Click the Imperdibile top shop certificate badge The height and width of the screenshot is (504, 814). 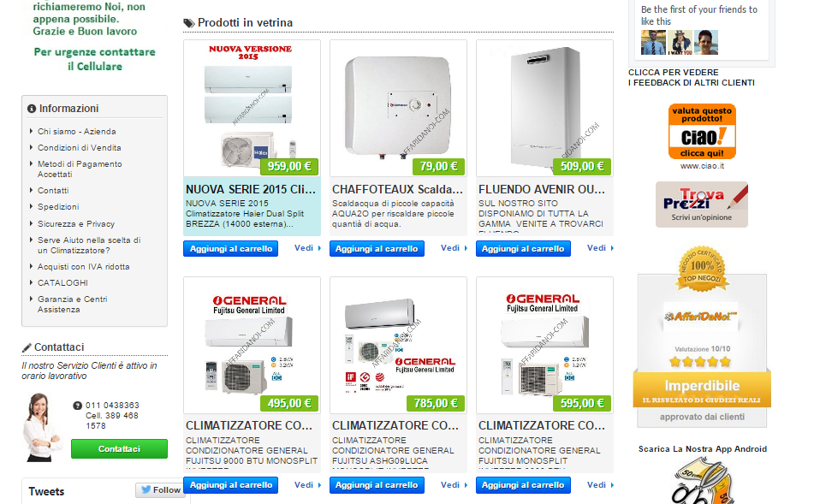click(702, 336)
